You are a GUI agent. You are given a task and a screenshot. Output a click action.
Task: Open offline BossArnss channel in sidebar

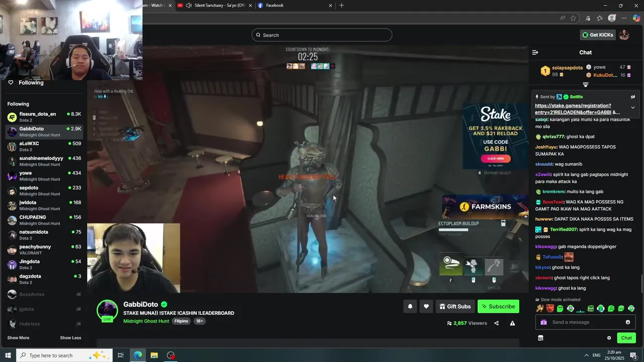pyautogui.click(x=44, y=294)
